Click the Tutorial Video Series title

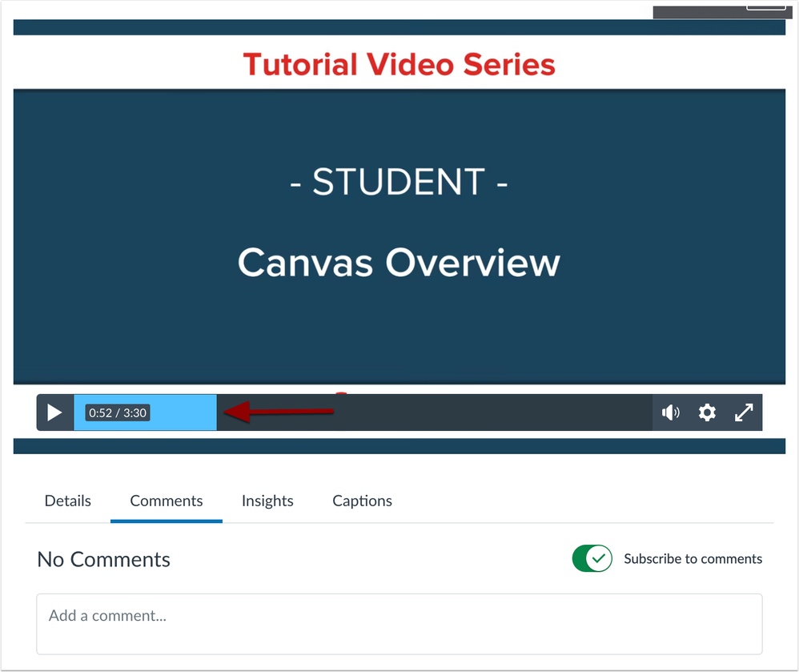pos(399,65)
